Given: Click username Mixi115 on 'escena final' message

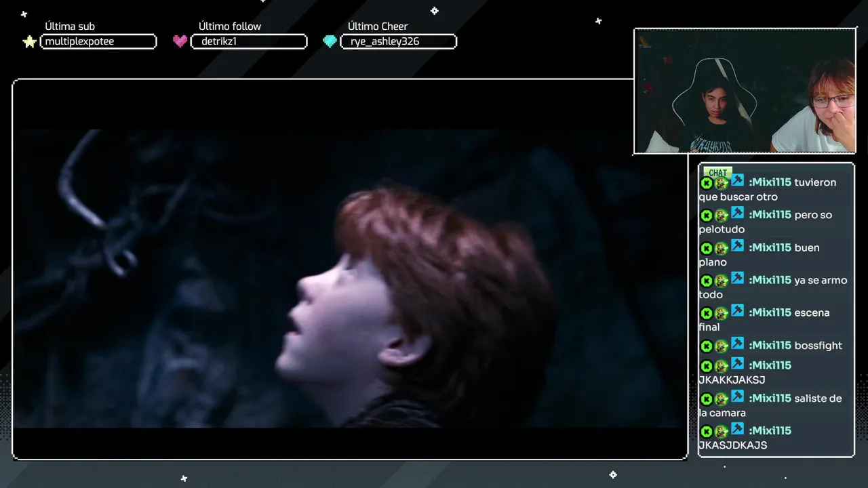Looking at the screenshot, I should click(770, 312).
